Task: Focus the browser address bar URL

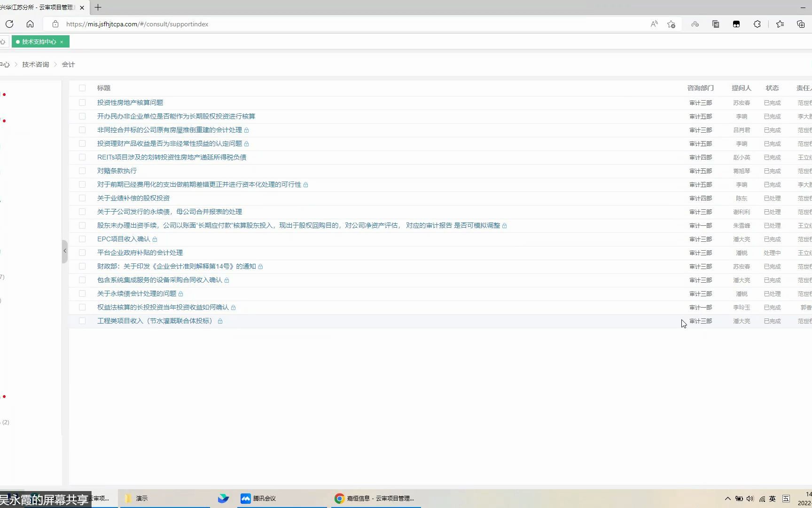Action: click(x=137, y=24)
